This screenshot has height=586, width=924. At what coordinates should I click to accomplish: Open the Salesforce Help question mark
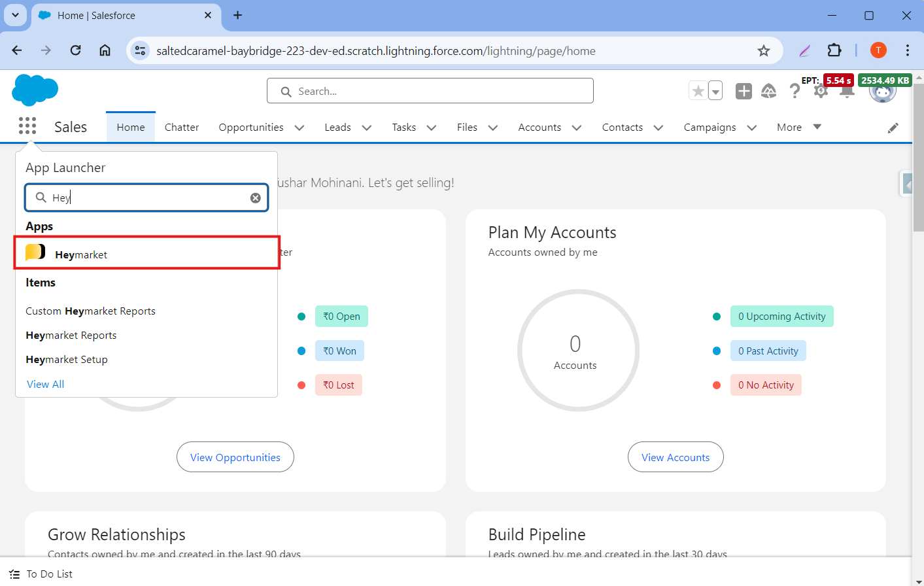pos(795,91)
